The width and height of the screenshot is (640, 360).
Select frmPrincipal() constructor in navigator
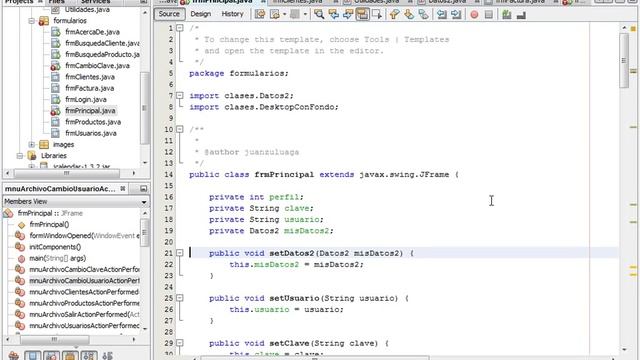(49, 224)
